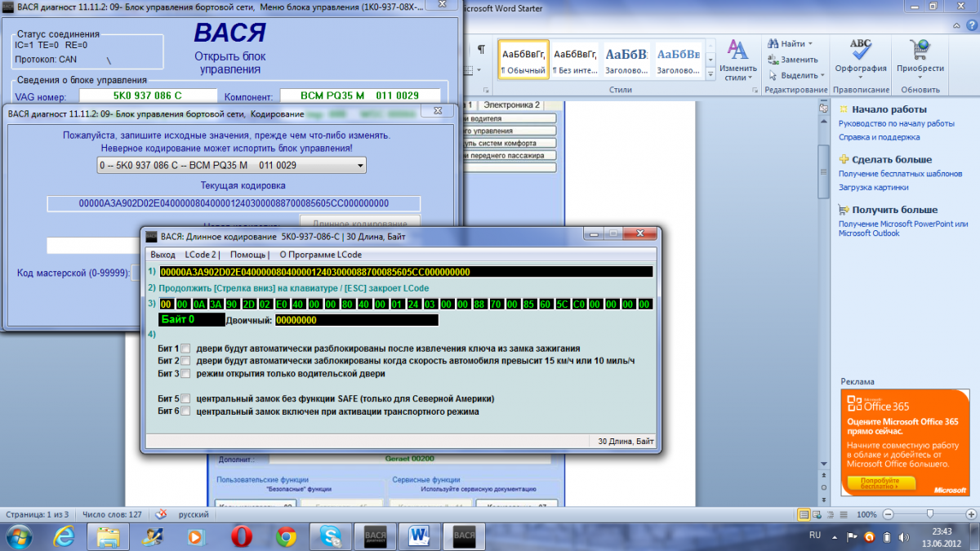Select byte 24 in the byte row
This screenshot has width=980, height=551.
(x=414, y=304)
